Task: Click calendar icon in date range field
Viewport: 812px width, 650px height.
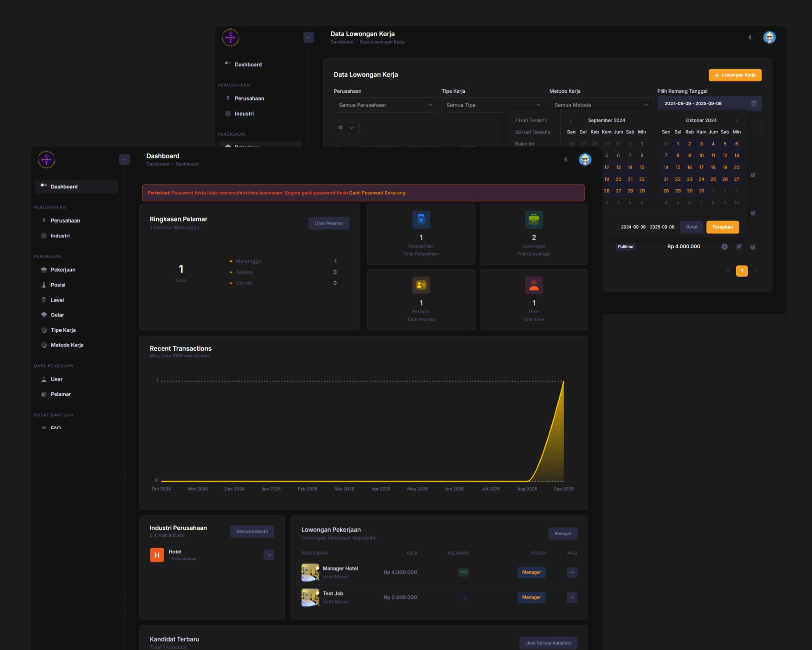Action: pyautogui.click(x=754, y=104)
